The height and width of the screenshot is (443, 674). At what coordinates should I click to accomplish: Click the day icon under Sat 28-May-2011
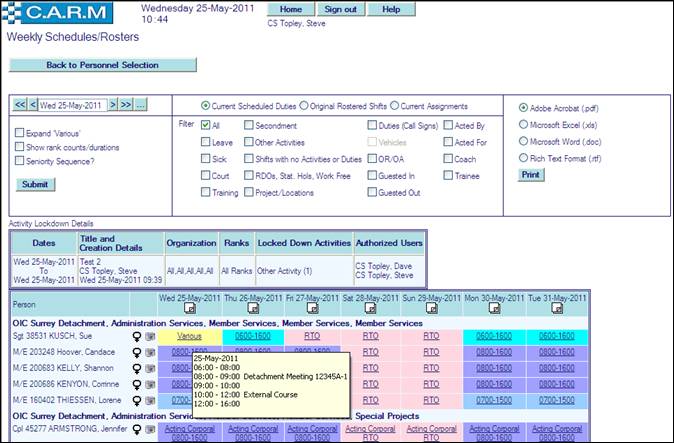371,309
